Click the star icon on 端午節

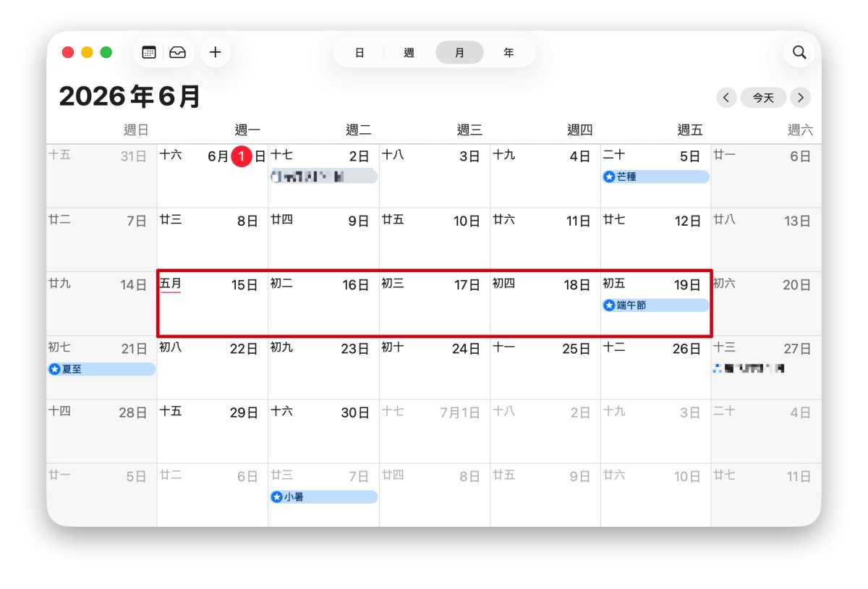point(609,305)
